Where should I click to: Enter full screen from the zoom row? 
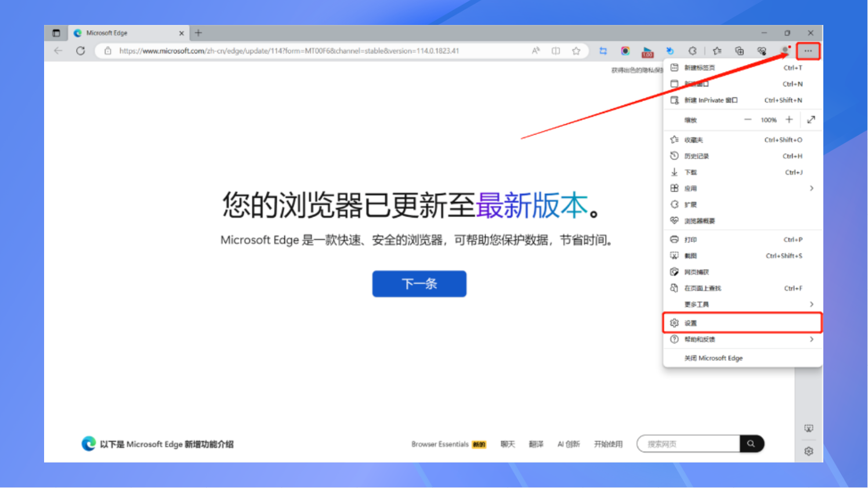coord(811,120)
